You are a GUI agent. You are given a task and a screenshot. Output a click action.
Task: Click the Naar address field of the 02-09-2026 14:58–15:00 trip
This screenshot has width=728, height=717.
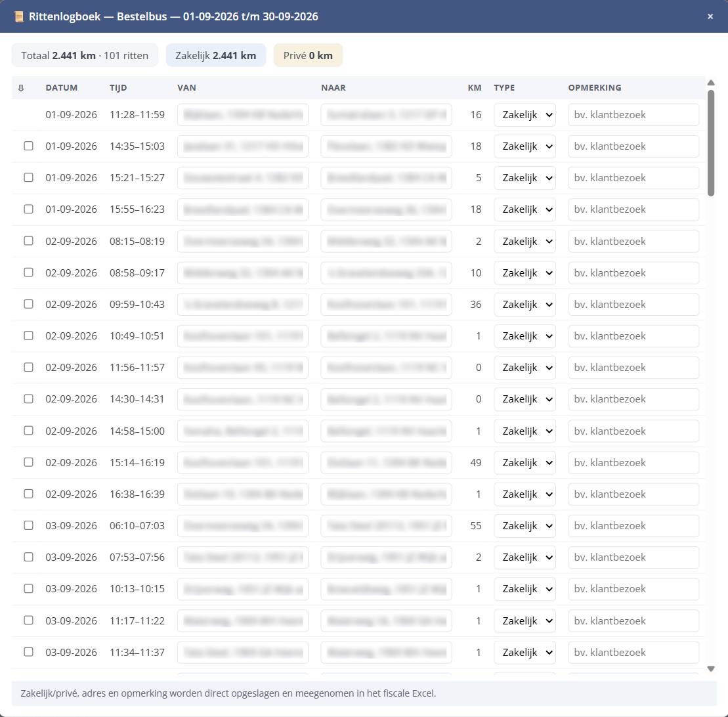click(386, 431)
